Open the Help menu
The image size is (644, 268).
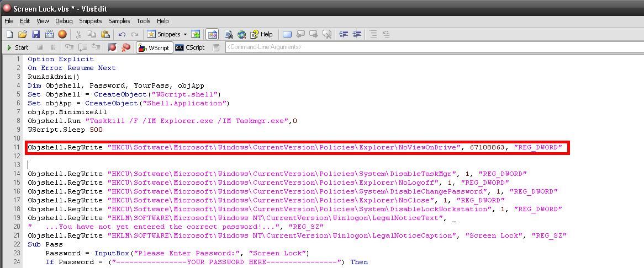click(162, 21)
